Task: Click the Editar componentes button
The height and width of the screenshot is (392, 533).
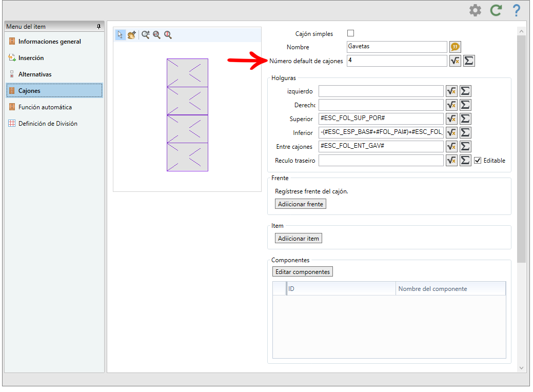Action: [303, 271]
